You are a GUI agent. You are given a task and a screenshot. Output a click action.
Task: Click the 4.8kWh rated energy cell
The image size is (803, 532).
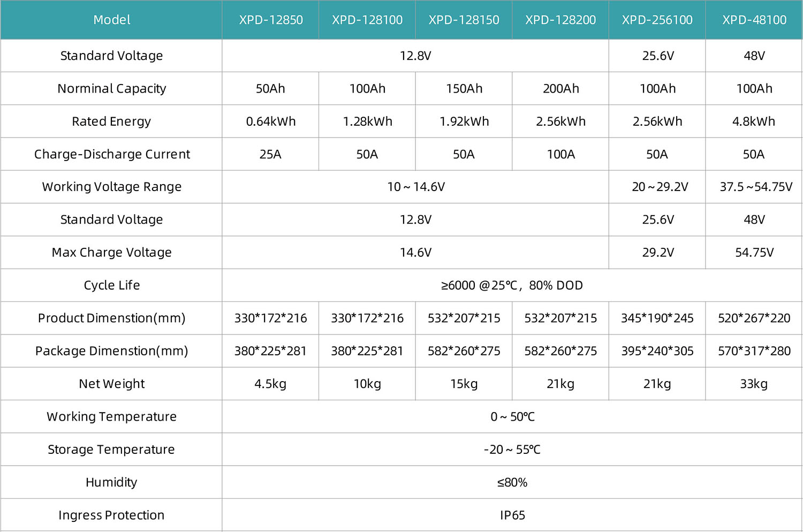pos(754,121)
